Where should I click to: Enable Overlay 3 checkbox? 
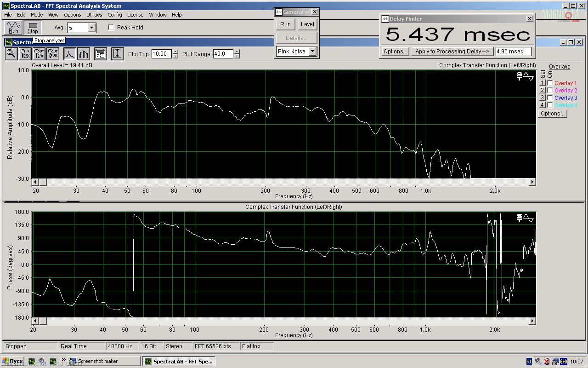pos(550,98)
